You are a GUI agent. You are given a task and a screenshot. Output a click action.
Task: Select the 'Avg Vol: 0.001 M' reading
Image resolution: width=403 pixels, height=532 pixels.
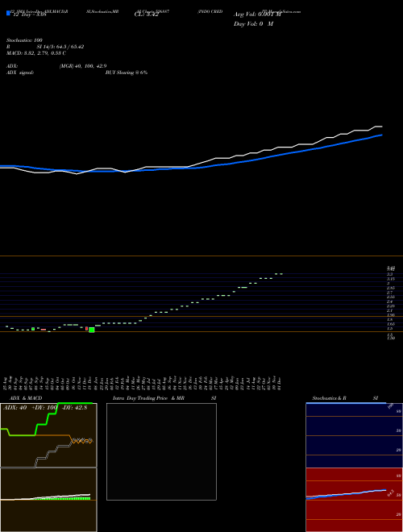257,15
